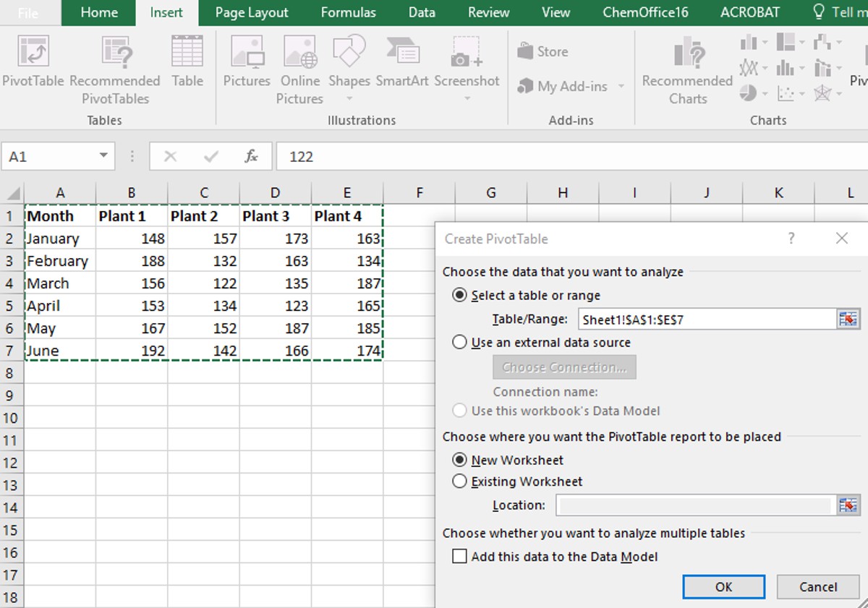This screenshot has height=608, width=868.
Task: Click the formula bar showing 122
Action: pyautogui.click(x=571, y=156)
